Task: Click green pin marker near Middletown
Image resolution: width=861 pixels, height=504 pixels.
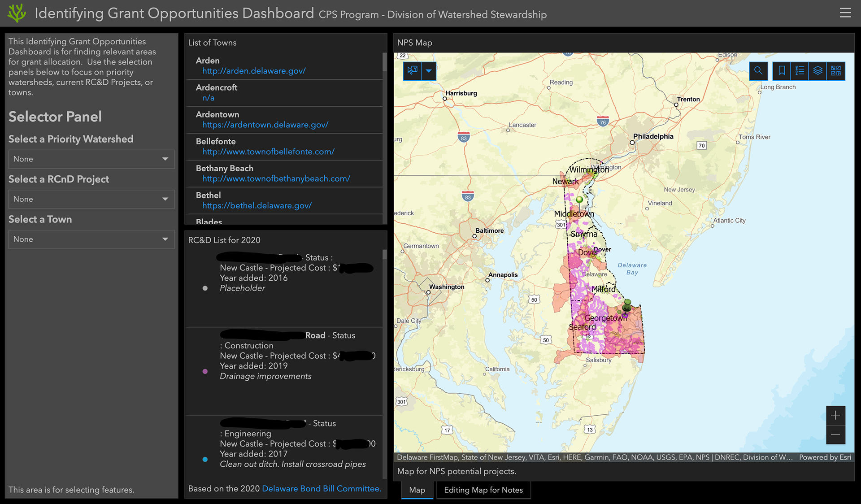Action: pyautogui.click(x=579, y=200)
